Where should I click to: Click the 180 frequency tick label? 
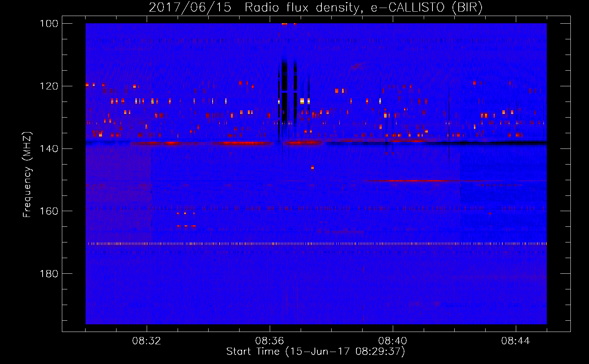point(49,274)
